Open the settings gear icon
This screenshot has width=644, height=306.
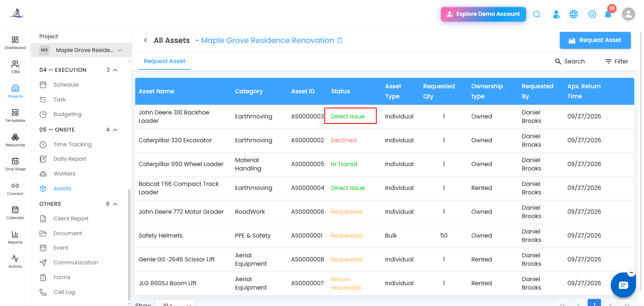(x=592, y=14)
